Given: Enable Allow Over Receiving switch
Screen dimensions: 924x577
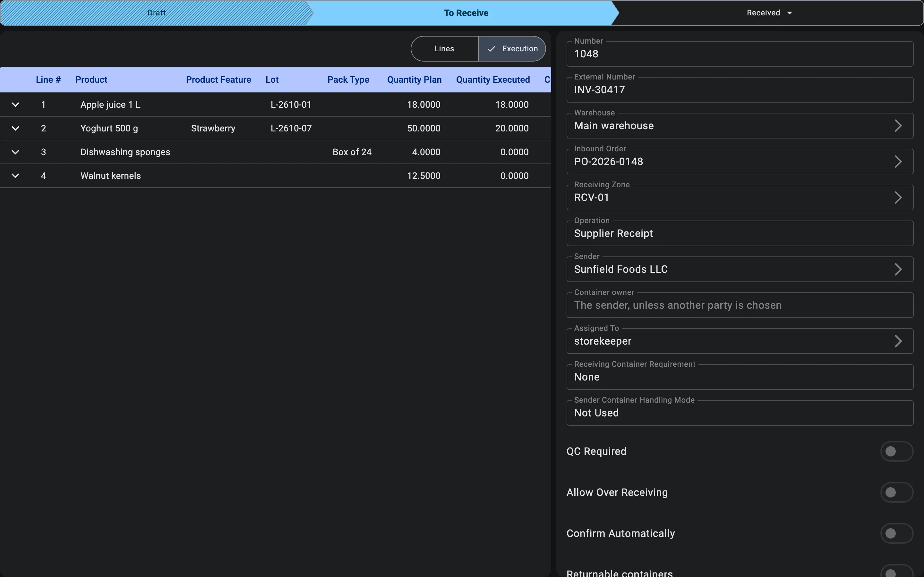Looking at the screenshot, I should click(896, 492).
